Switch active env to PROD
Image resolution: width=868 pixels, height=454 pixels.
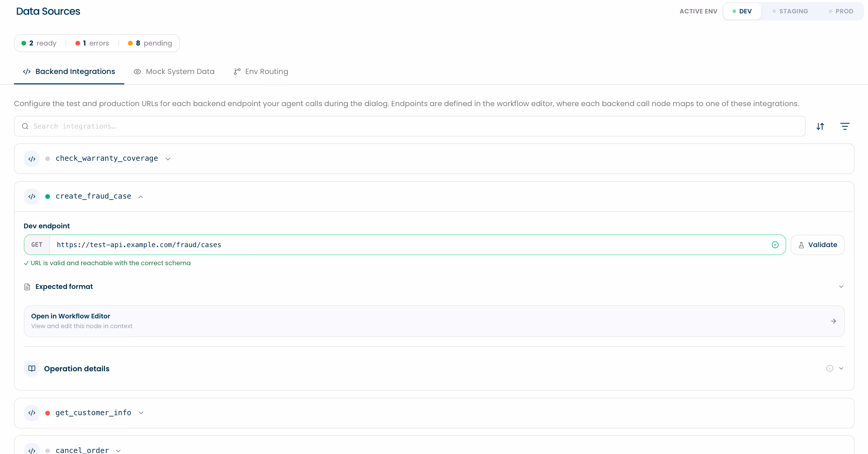click(841, 11)
